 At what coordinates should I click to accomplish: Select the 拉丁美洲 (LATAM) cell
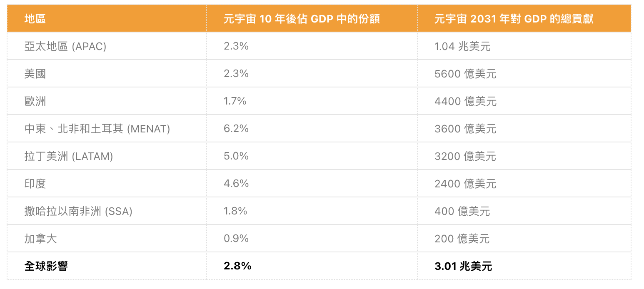[69, 156]
